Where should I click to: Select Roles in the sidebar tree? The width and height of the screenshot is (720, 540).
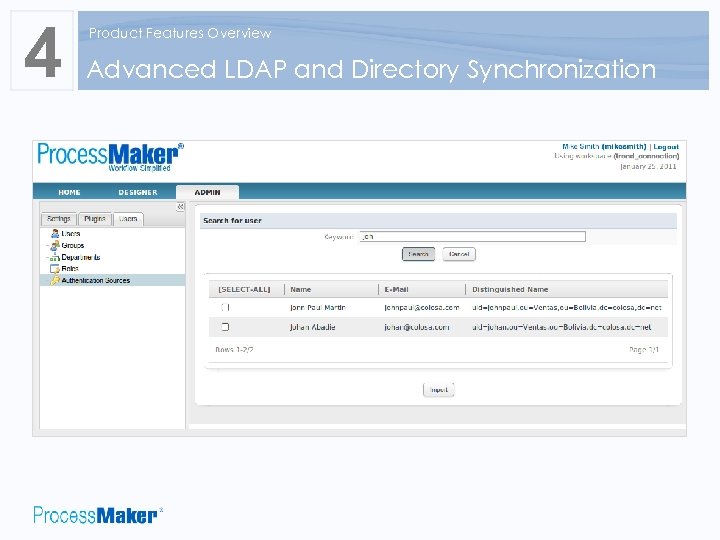70,269
